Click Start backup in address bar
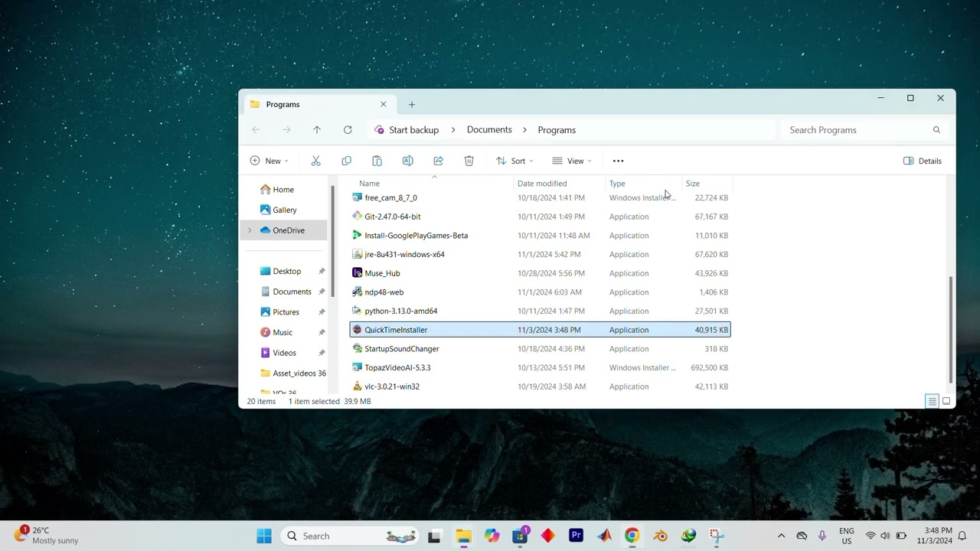The width and height of the screenshot is (980, 551). tap(413, 130)
